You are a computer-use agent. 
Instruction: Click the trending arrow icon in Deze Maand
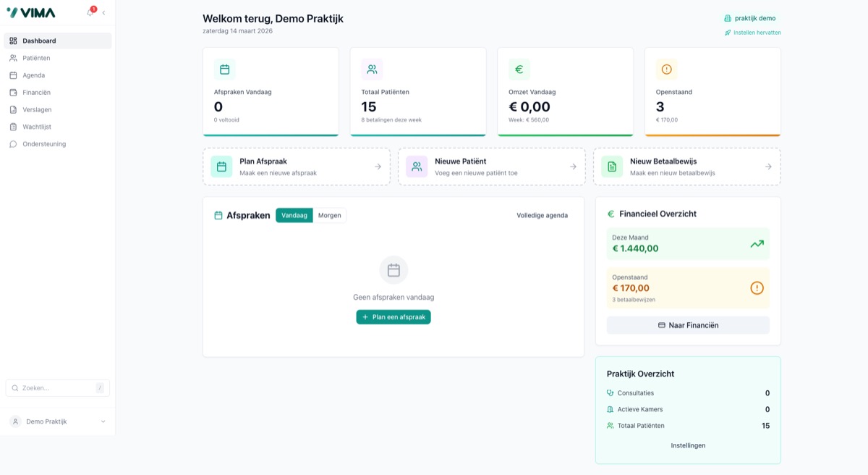click(x=757, y=244)
